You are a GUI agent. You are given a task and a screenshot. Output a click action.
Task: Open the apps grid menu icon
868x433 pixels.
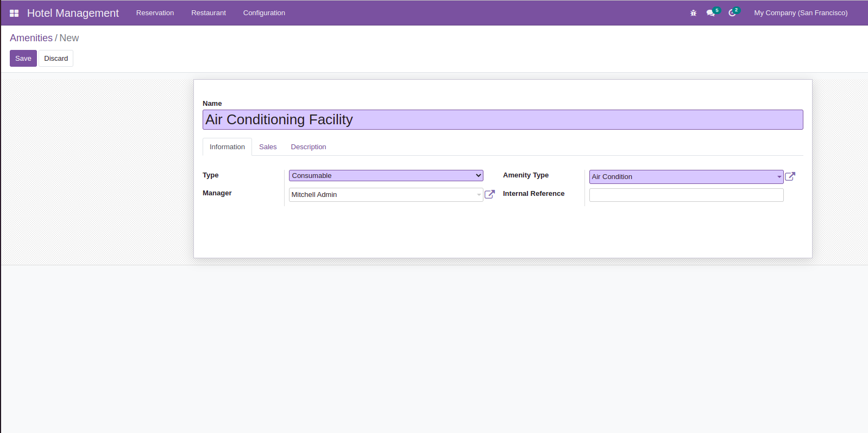tap(14, 13)
